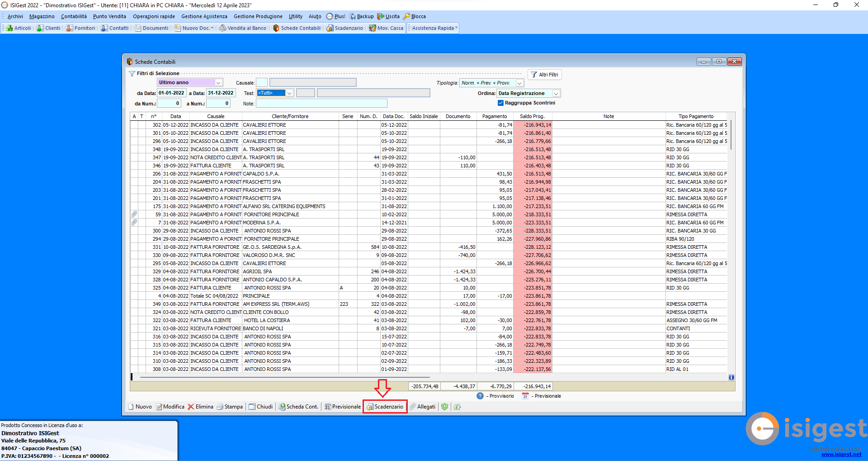
Task: Open the Contabilità menu
Action: coord(74,16)
